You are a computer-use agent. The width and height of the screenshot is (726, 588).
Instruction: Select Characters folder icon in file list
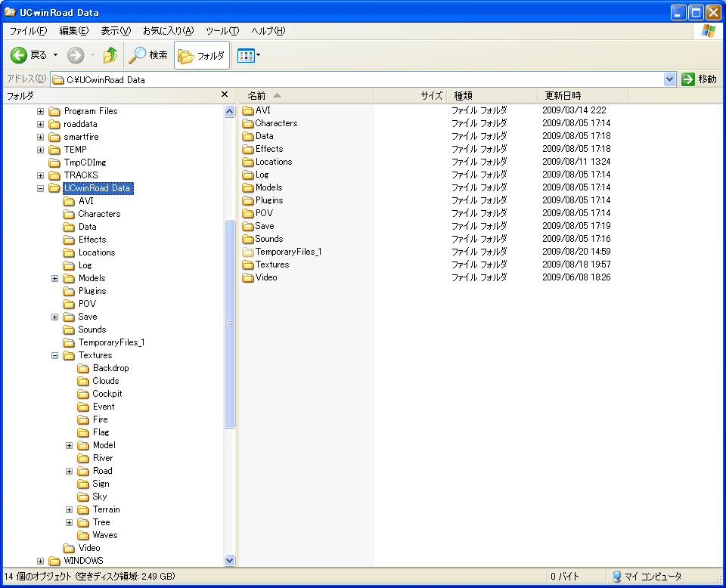[x=248, y=123]
